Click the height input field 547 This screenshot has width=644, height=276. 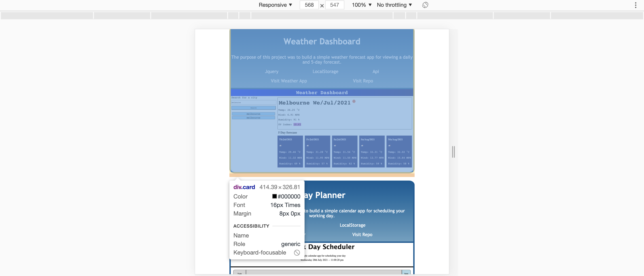[x=335, y=5]
